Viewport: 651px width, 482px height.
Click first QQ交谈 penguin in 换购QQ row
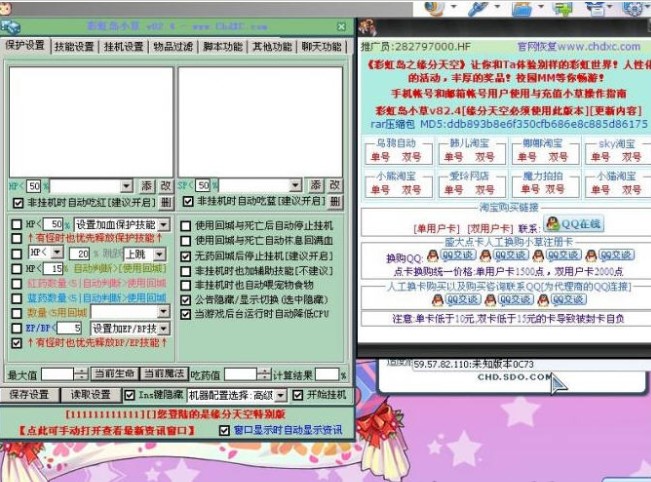pos(450,255)
